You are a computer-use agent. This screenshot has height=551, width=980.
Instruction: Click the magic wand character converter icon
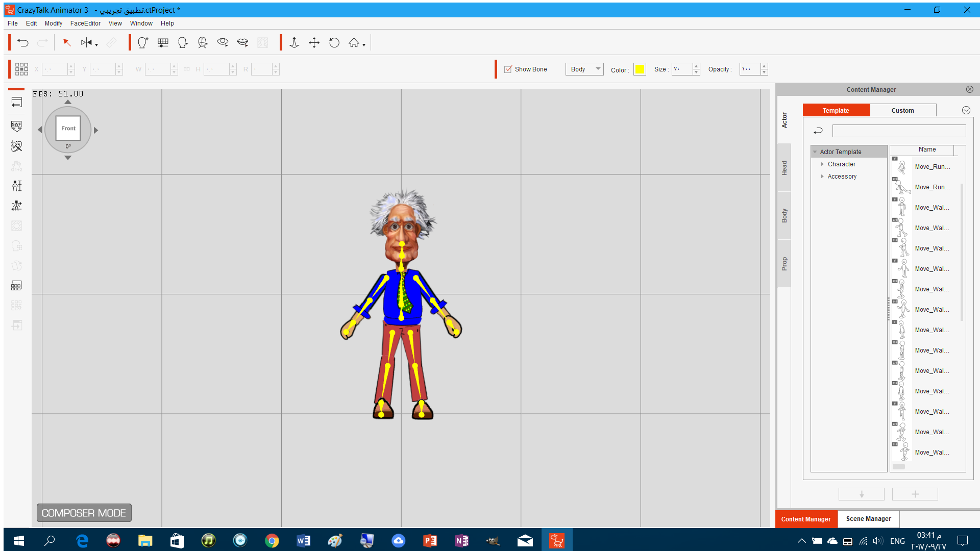pyautogui.click(x=16, y=146)
